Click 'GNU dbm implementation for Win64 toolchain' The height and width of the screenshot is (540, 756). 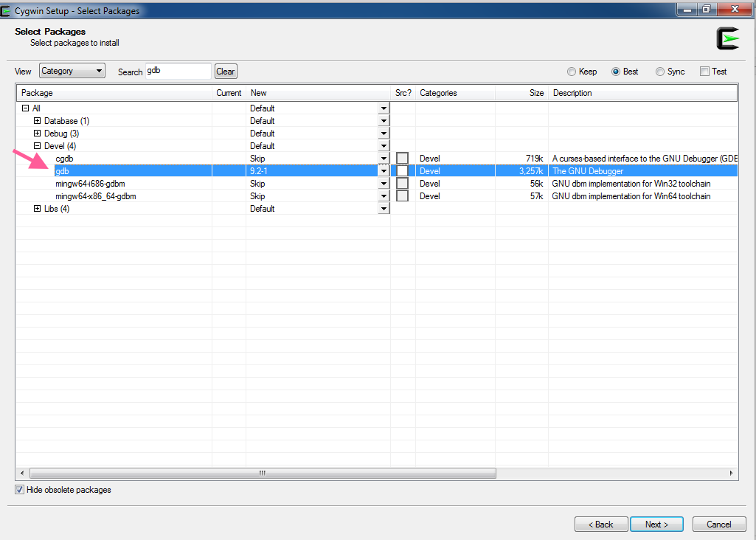(631, 195)
